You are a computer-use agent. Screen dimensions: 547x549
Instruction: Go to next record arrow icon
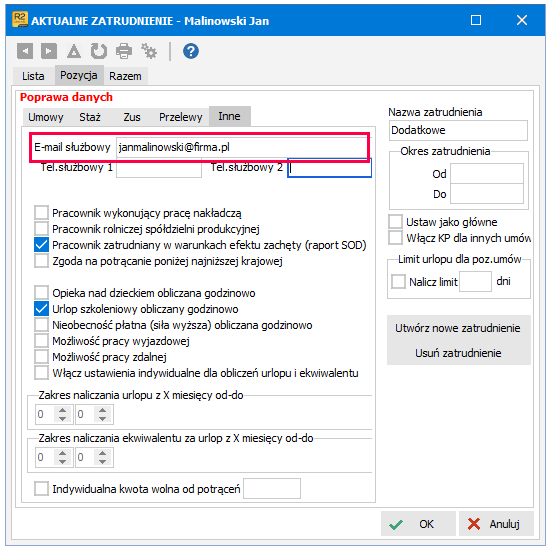coord(49,51)
